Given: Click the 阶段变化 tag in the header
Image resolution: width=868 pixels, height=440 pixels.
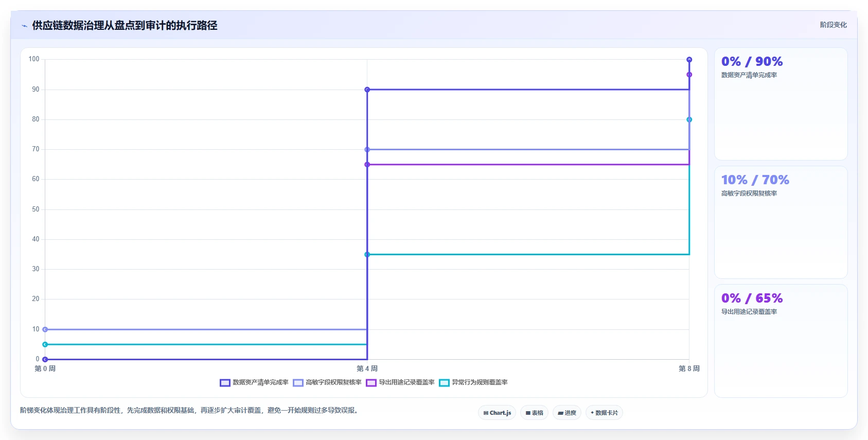Looking at the screenshot, I should (833, 25).
